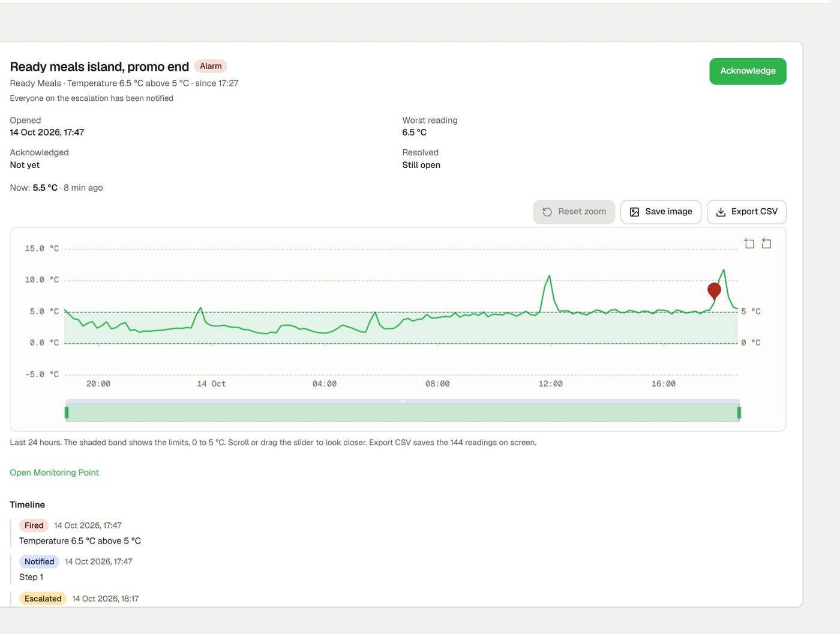Click the right handle of zoom slider

pos(739,412)
